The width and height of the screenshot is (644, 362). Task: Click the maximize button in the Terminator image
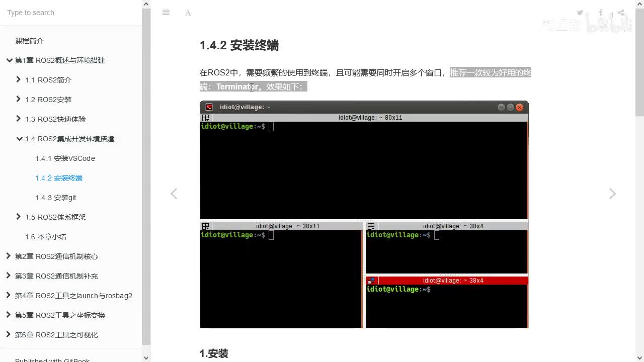coord(510,107)
